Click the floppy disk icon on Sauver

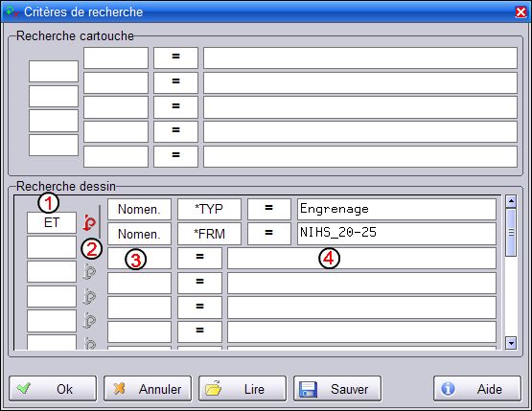pyautogui.click(x=308, y=389)
